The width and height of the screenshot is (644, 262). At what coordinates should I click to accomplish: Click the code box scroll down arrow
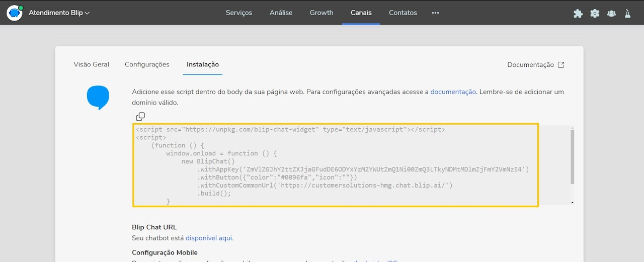[x=573, y=202]
